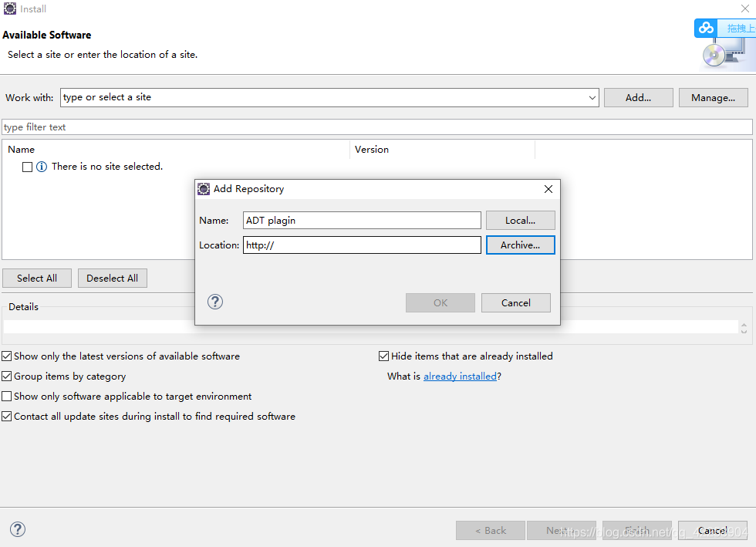Viewport: 756px width, 547px height.
Task: Uncheck "Show only the latest versions of available software"
Action: pyautogui.click(x=6, y=356)
